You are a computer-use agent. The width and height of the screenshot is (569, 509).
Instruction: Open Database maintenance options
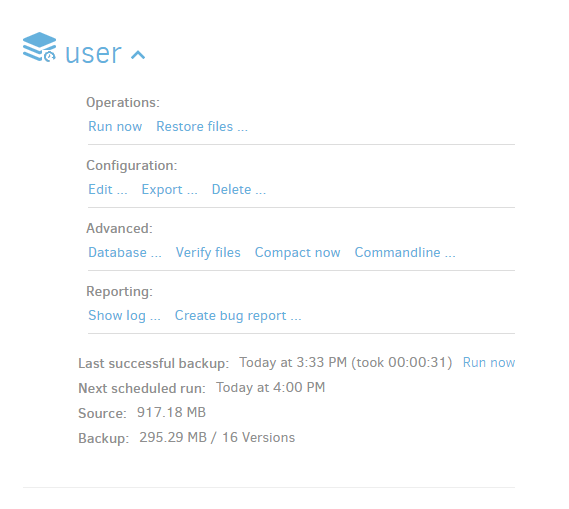point(125,253)
